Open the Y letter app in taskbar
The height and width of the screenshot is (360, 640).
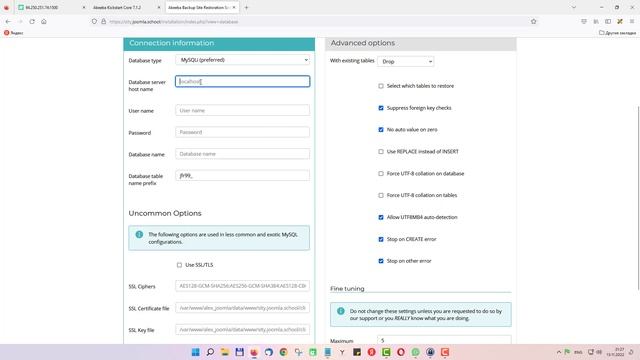(x=342, y=352)
